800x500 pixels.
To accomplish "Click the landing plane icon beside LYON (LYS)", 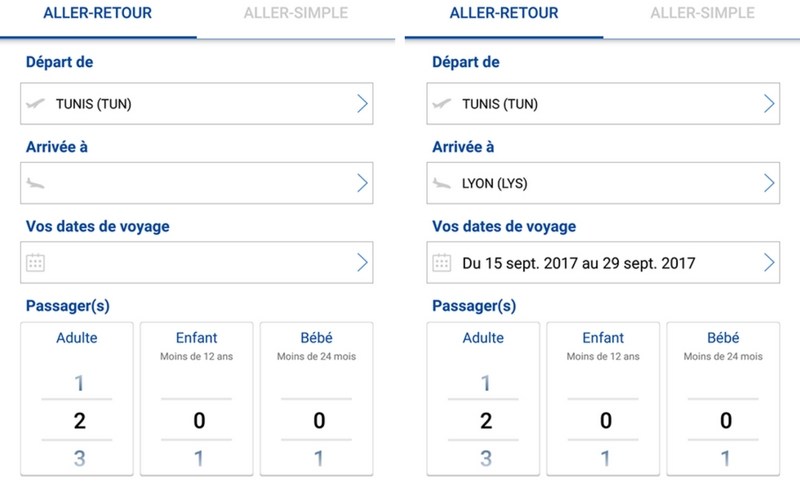I will point(442,182).
